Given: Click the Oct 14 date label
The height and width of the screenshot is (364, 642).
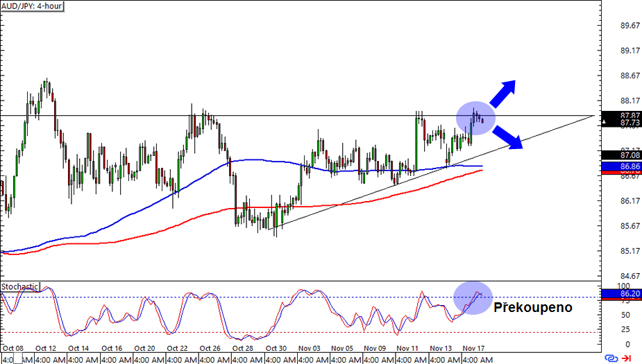Looking at the screenshot, I should (78, 349).
